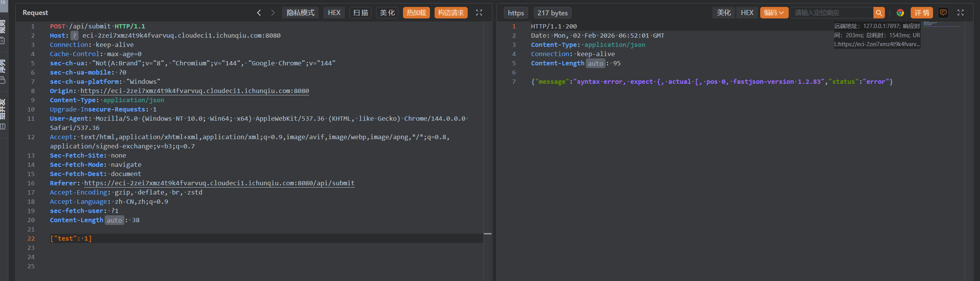The height and width of the screenshot is (281, 980).
Task: Go to the next request with the right chevron
Action: tap(273, 13)
